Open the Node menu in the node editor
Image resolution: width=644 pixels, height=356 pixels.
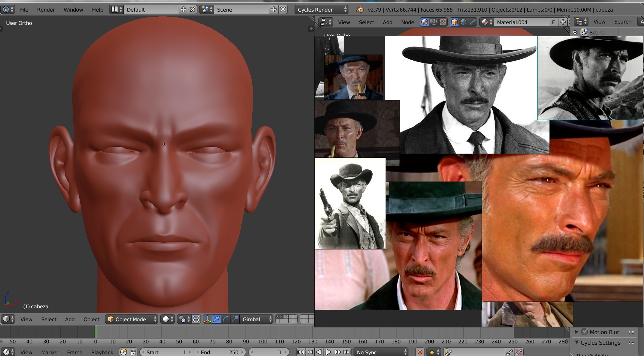coord(408,22)
